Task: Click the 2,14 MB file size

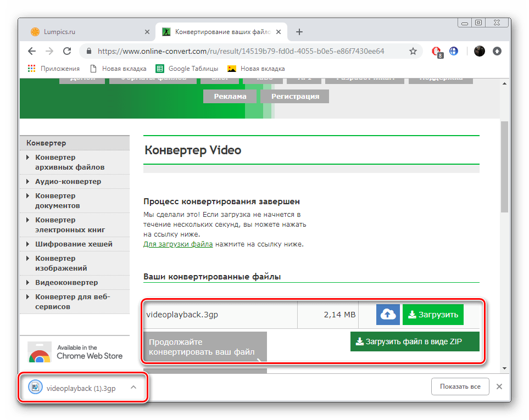Action: tap(339, 315)
